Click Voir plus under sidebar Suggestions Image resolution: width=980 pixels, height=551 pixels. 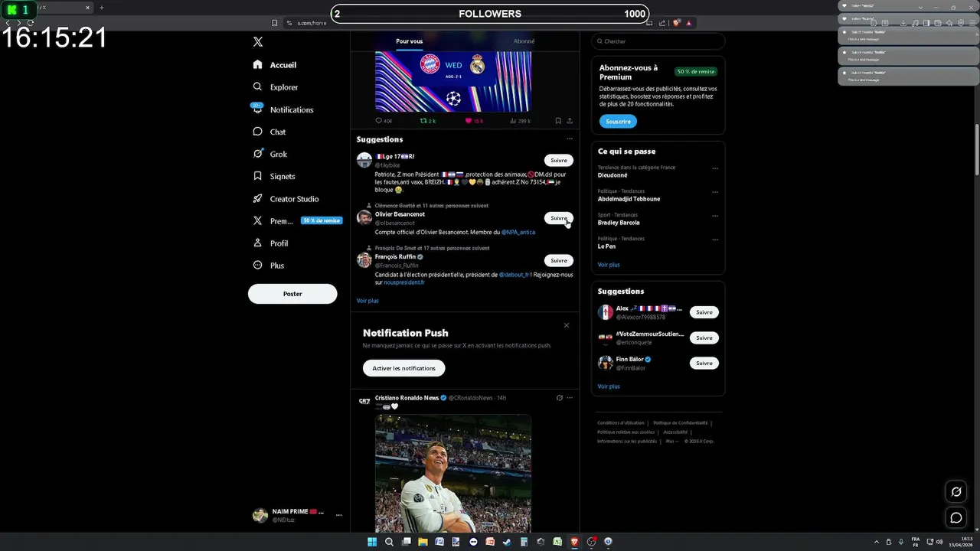pyautogui.click(x=609, y=386)
